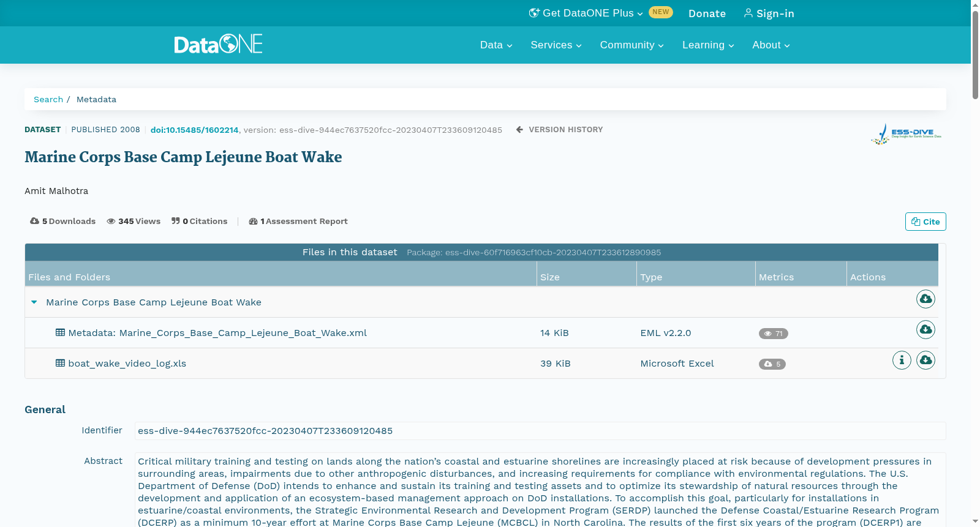Click the dataset title heading
Image resolution: width=980 pixels, height=527 pixels.
[183, 157]
